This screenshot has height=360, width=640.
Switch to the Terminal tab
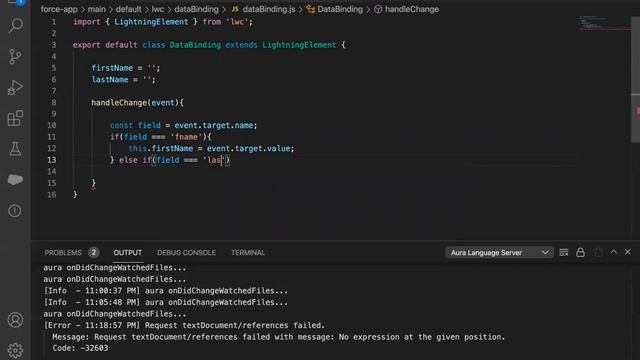coord(248,253)
